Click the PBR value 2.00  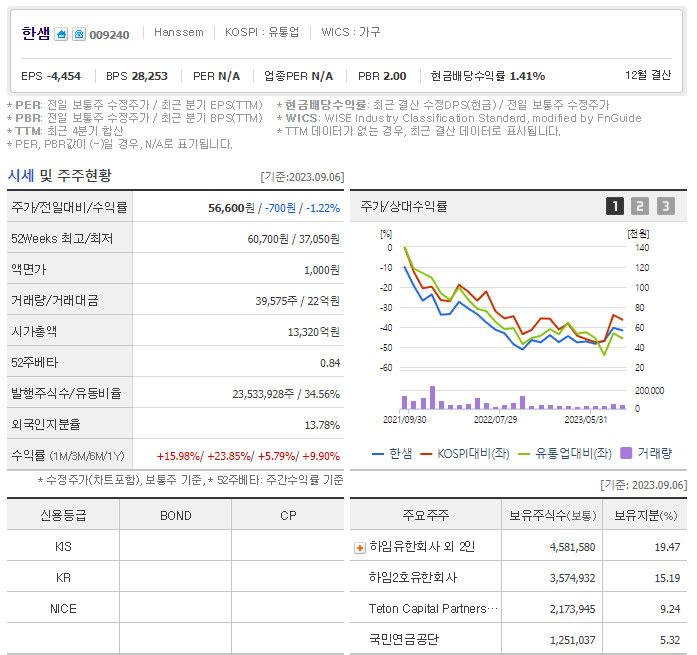tap(395, 76)
